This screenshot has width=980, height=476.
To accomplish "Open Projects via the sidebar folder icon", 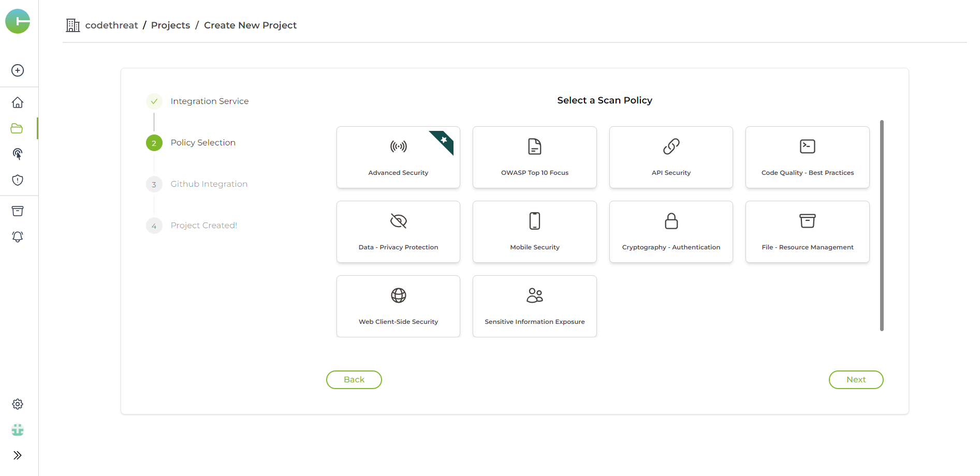I will [x=17, y=128].
